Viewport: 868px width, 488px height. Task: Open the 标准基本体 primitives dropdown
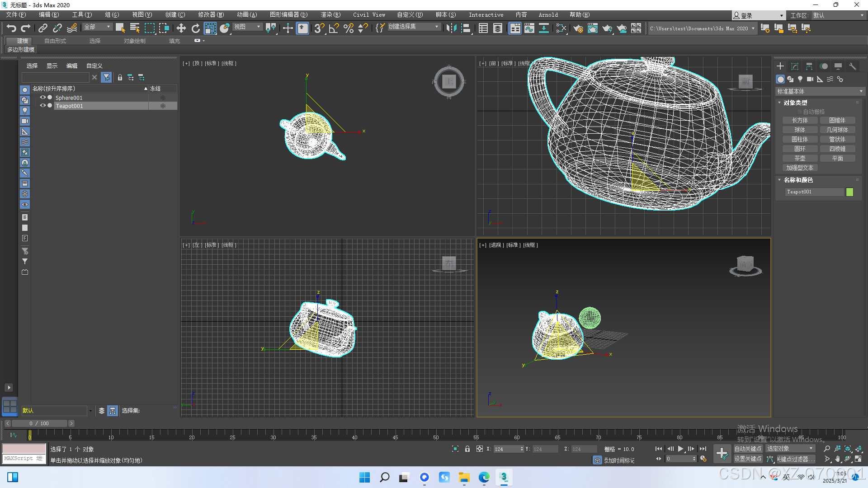[819, 91]
